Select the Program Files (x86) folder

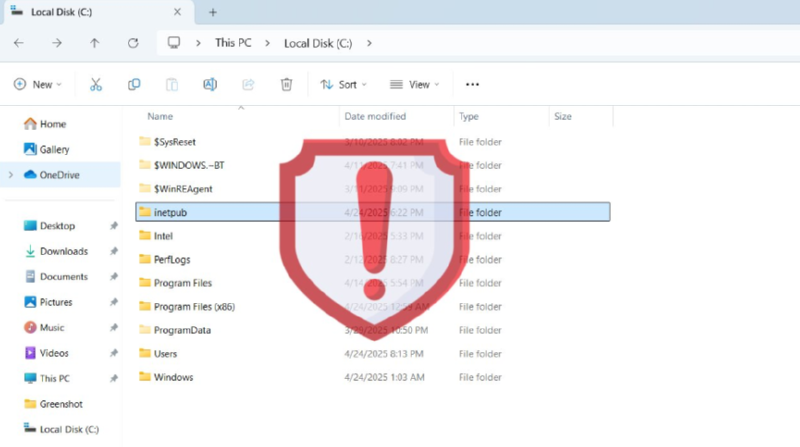click(194, 306)
